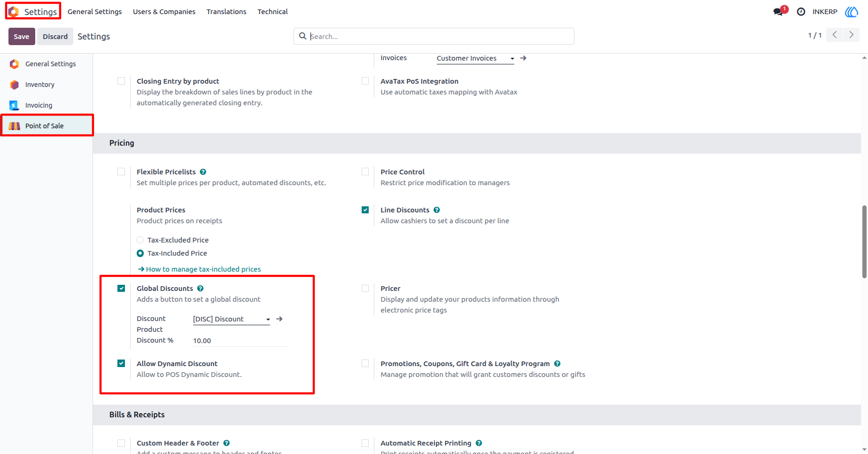Click the search magnifier icon

pyautogui.click(x=303, y=36)
